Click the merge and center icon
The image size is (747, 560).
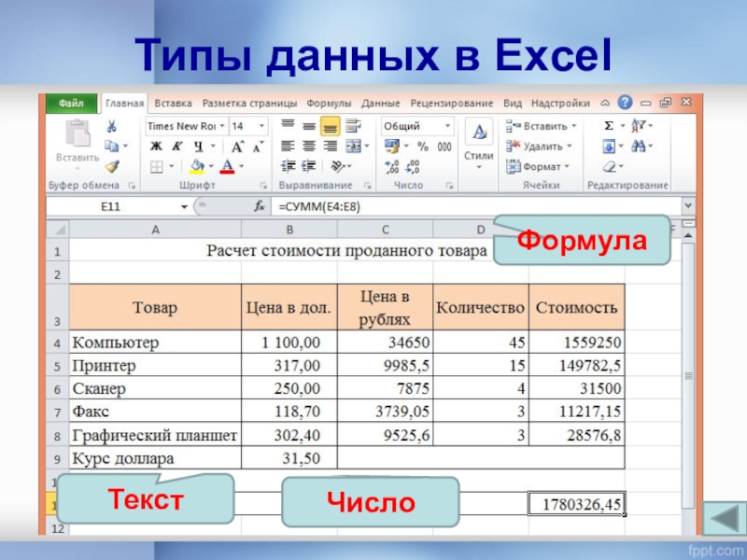coord(354,147)
